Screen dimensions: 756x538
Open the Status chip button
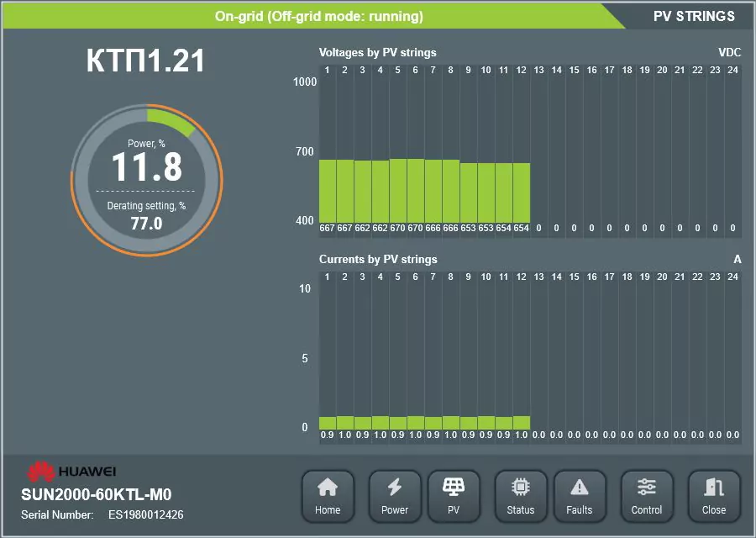coord(521,497)
